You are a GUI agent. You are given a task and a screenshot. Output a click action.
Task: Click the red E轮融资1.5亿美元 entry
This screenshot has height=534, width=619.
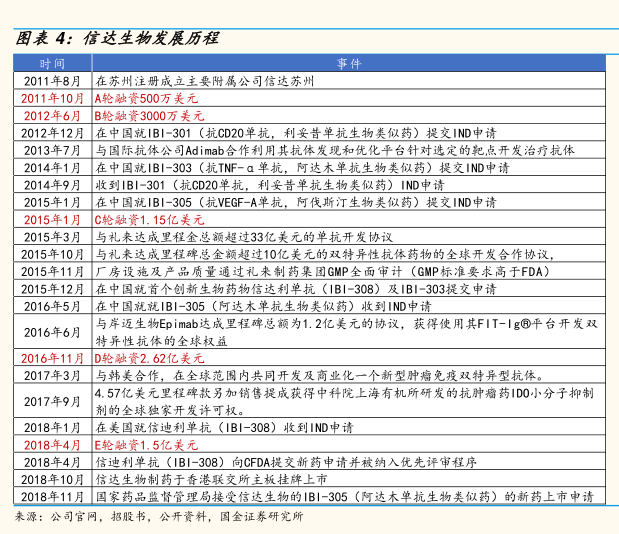coord(146,443)
